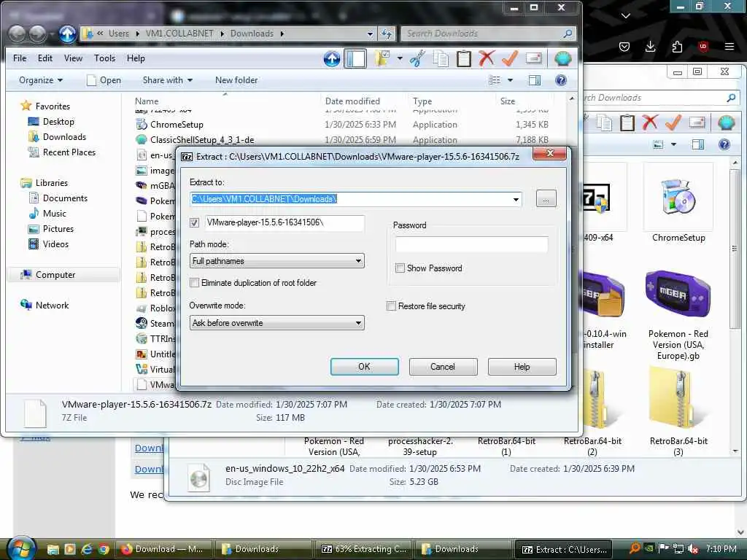The image size is (747, 560).
Task: Click the Classic Shell Up button in toolbar
Action: [x=332, y=58]
